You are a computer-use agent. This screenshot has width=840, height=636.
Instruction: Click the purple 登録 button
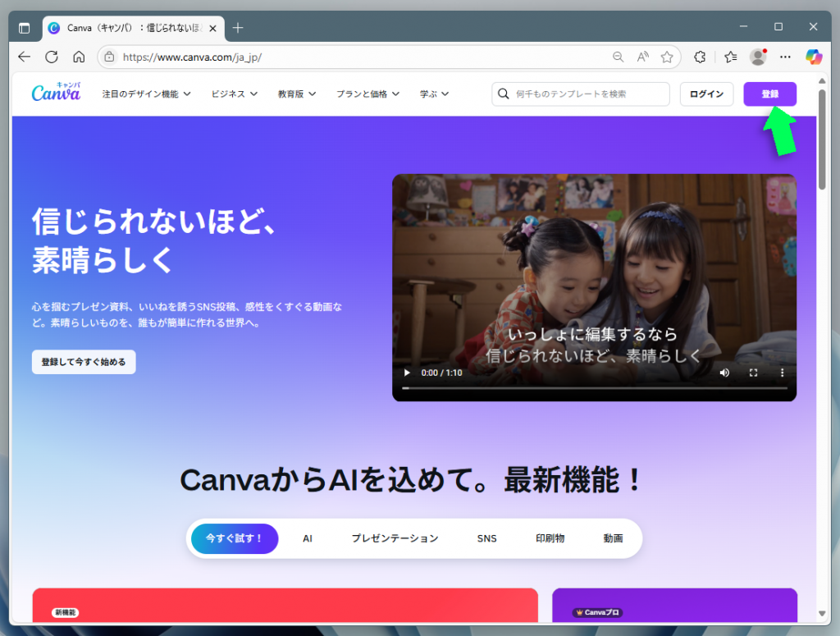pyautogui.click(x=769, y=94)
